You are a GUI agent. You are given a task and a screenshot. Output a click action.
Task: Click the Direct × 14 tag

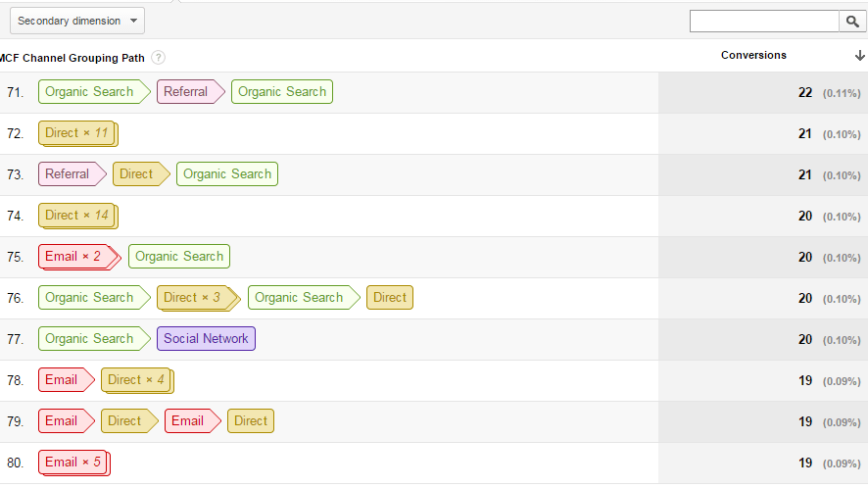coord(78,216)
